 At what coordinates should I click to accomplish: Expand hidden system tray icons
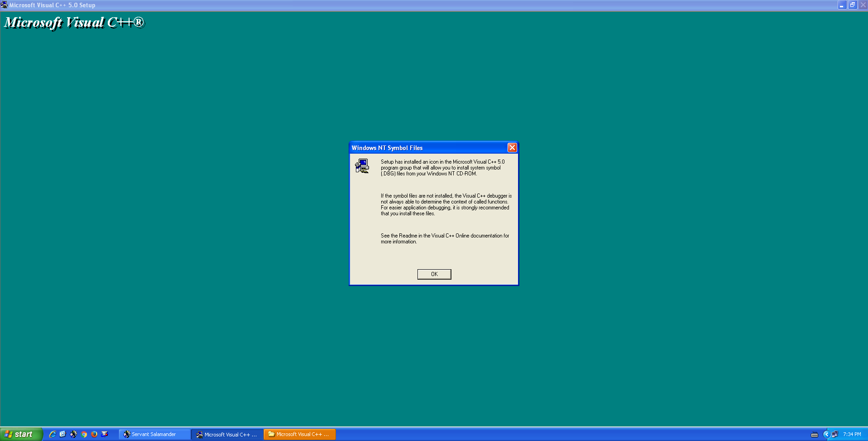[x=826, y=434]
